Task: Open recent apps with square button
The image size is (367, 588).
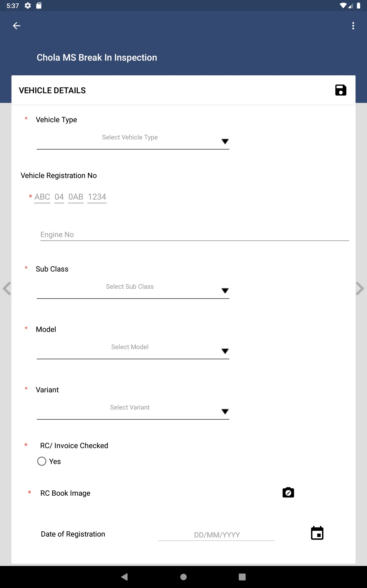Action: (242, 577)
